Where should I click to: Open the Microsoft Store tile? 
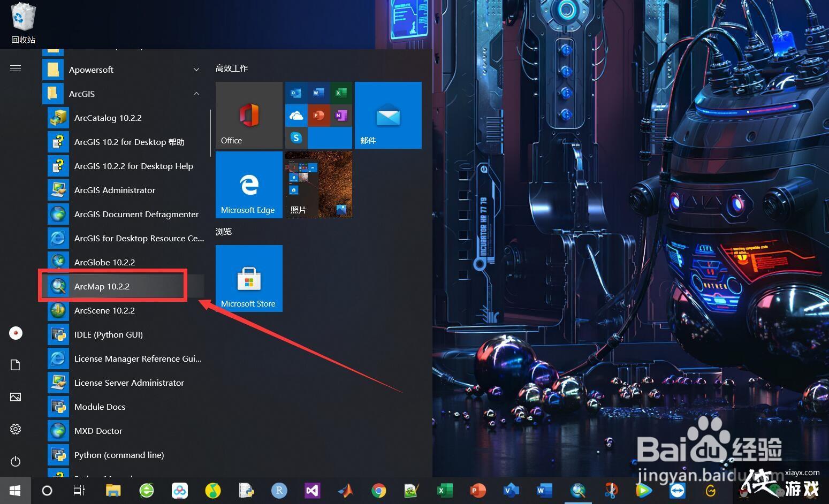(249, 278)
